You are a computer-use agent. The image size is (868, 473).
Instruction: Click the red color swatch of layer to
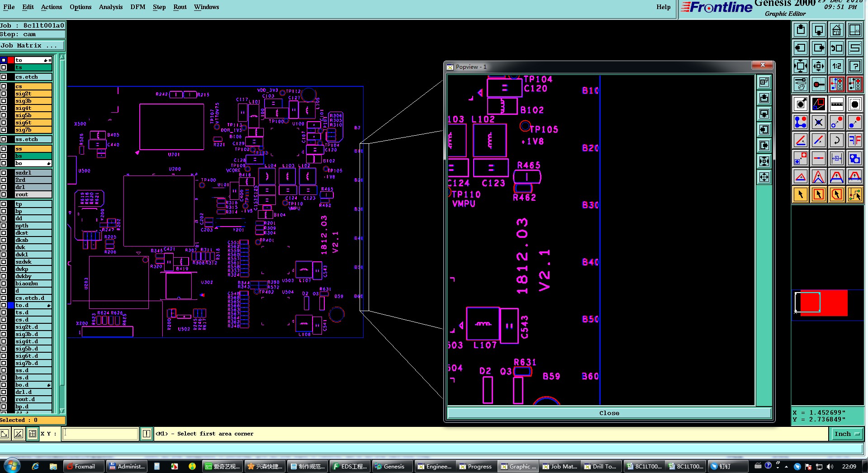11,60
